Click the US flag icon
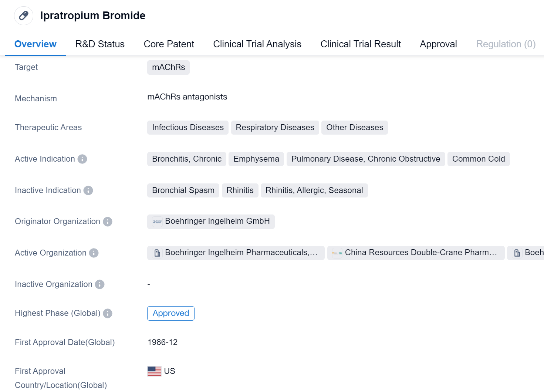 click(154, 371)
